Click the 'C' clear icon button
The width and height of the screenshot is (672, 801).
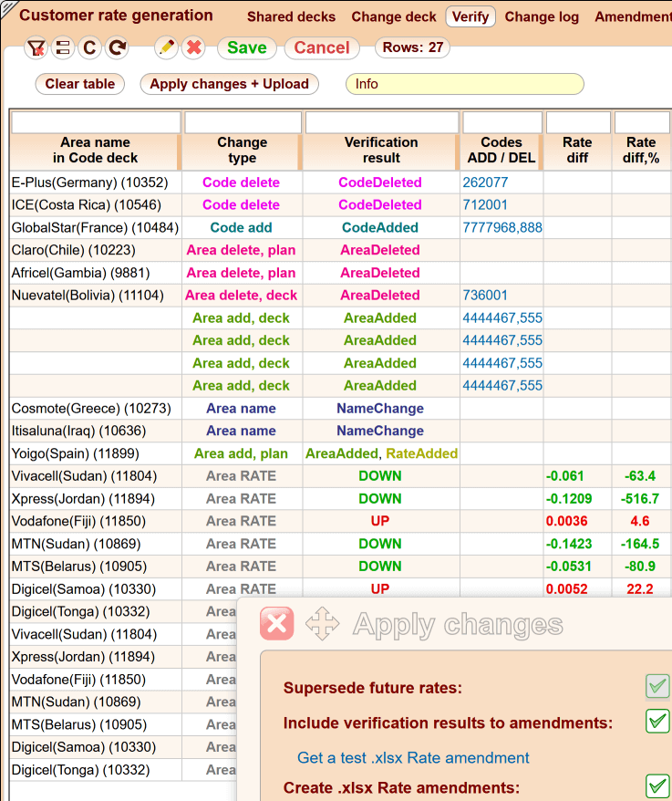pyautogui.click(x=89, y=48)
